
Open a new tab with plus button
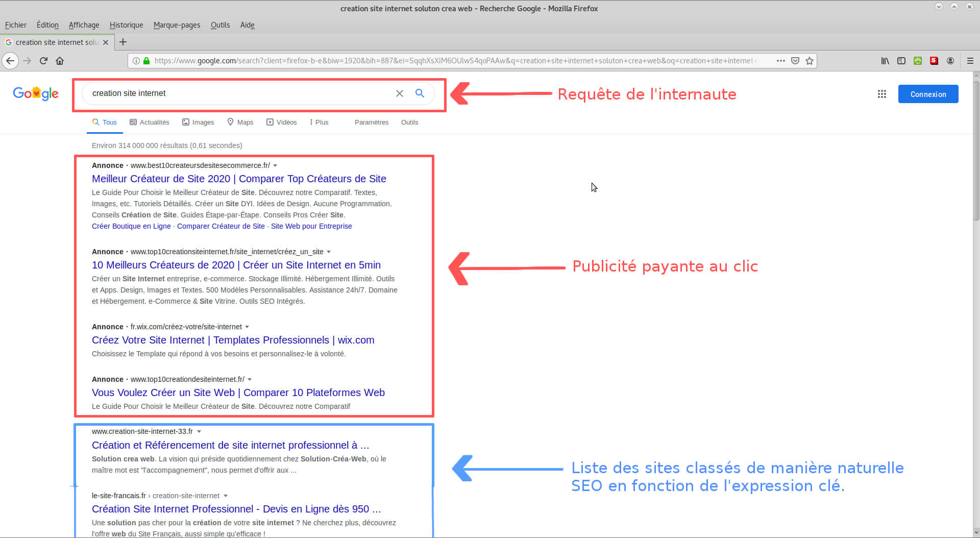123,42
